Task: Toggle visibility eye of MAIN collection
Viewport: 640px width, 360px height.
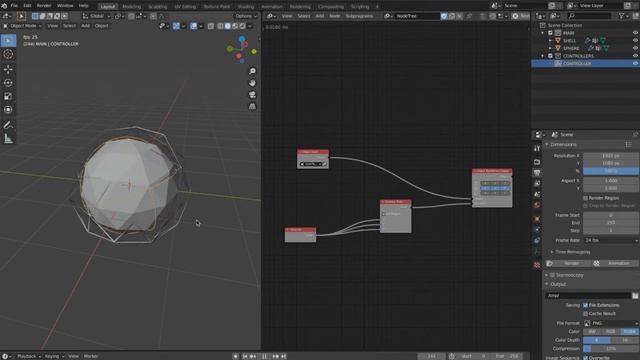Action: 635,33
